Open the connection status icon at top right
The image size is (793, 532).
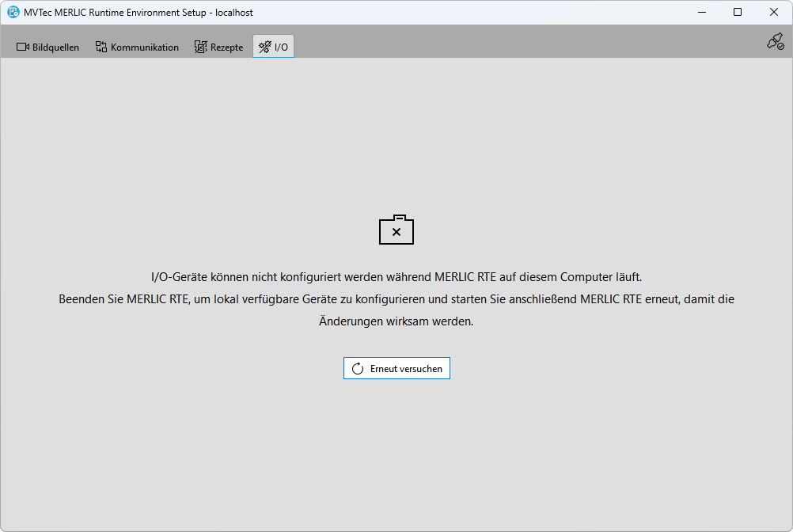tap(775, 42)
